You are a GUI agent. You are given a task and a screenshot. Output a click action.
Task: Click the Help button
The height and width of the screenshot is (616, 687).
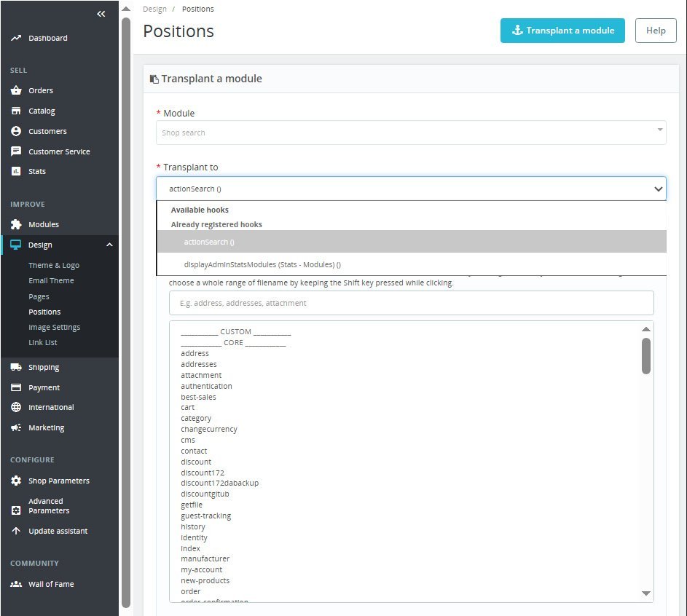[656, 31]
